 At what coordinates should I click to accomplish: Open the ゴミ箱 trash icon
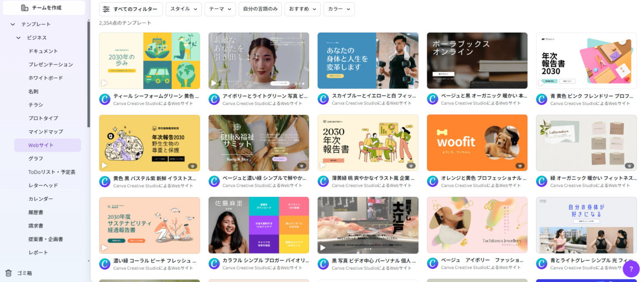coord(9,272)
